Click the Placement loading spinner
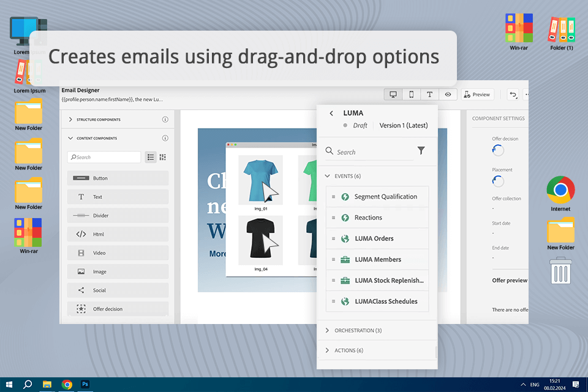The width and height of the screenshot is (588, 392). point(498,181)
